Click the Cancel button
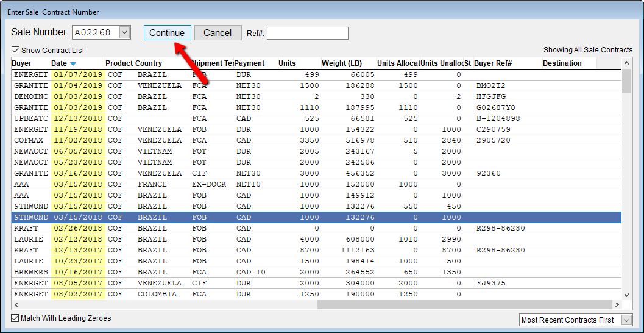Viewport: 644px width, 333px height. coord(218,33)
